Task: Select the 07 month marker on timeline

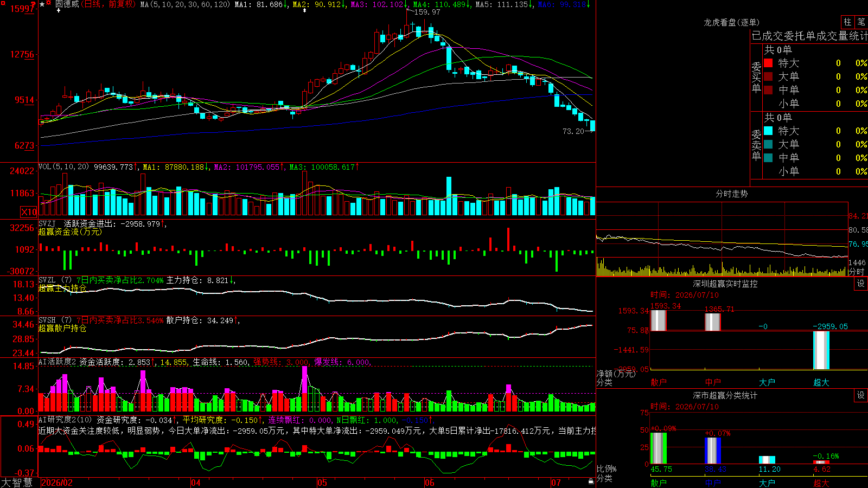Action: coord(556,483)
